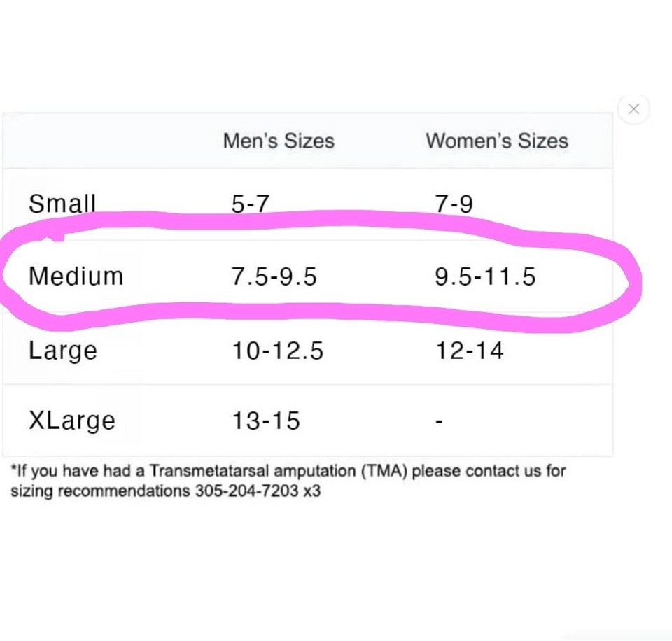
Task: Click the 'sizing recommendations' footnote line
Action: click(165, 491)
